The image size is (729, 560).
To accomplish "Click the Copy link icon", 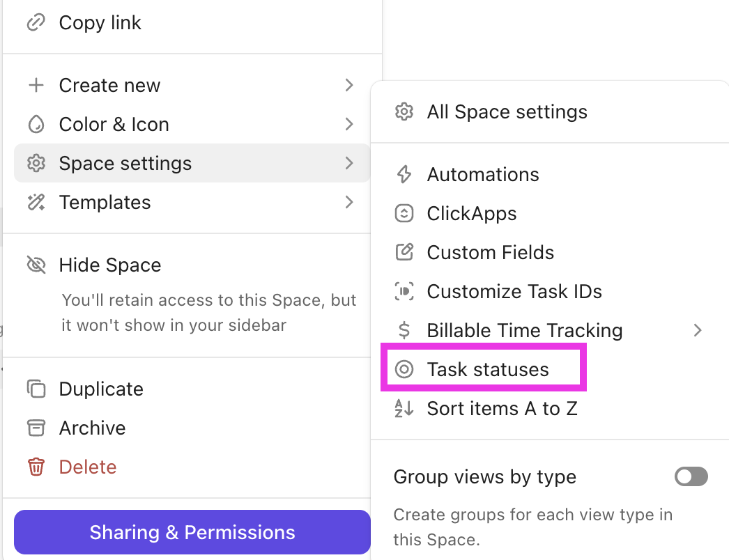I will click(x=36, y=22).
